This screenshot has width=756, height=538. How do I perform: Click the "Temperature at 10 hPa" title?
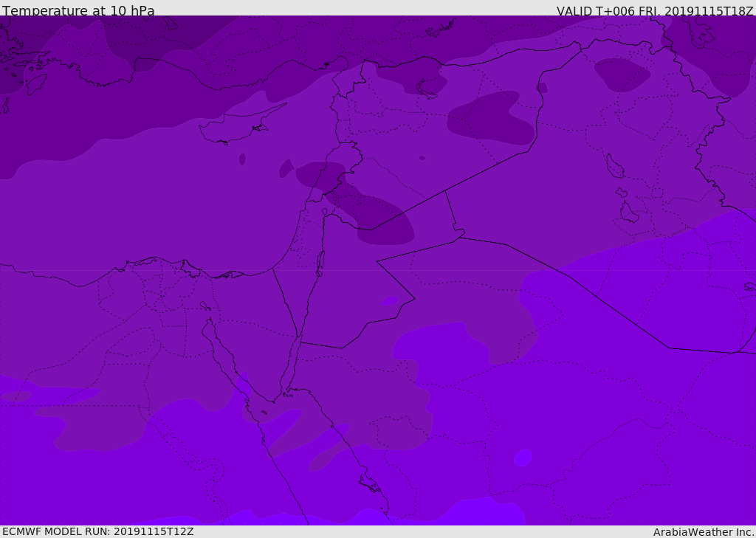[78, 11]
